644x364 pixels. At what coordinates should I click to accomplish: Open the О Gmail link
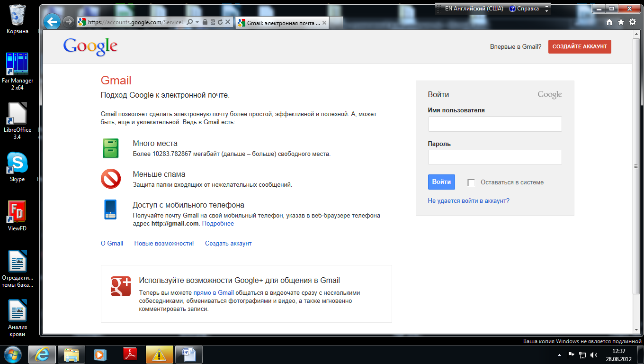click(112, 244)
